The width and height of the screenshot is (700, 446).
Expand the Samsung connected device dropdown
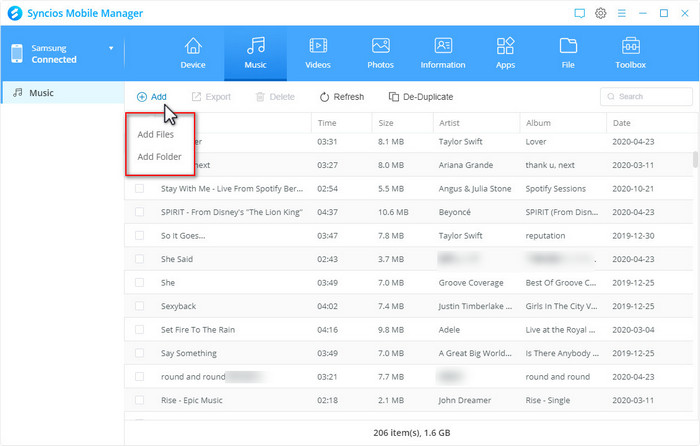[111, 48]
